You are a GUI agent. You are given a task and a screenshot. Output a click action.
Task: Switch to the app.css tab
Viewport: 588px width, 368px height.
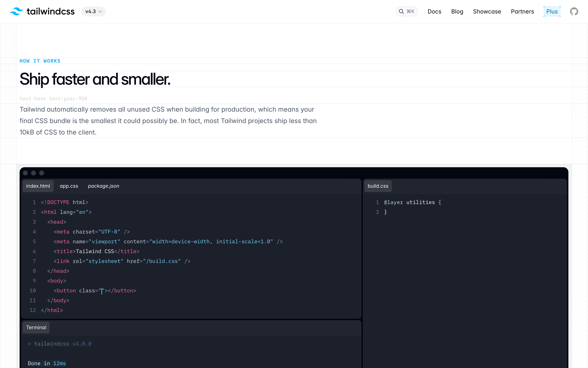point(69,186)
